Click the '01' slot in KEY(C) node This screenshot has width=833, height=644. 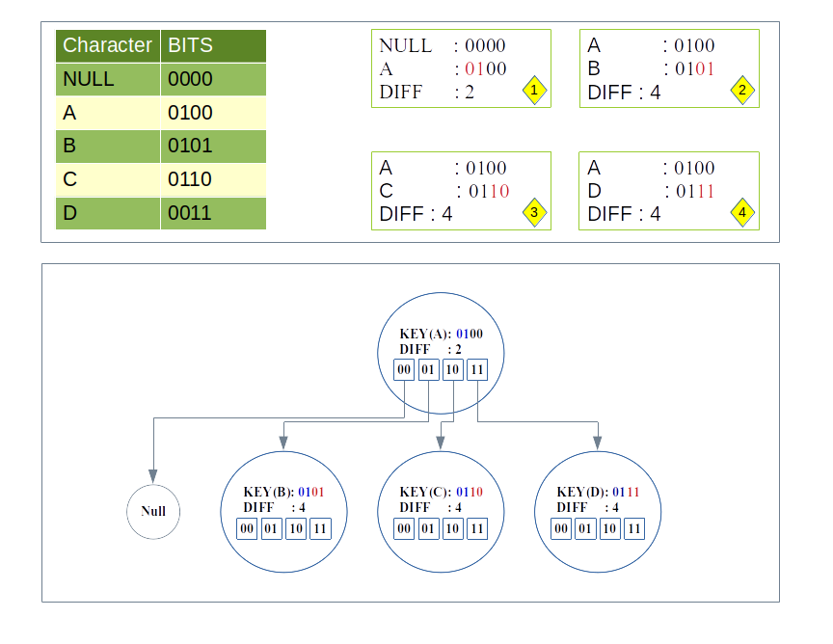pyautogui.click(x=428, y=528)
